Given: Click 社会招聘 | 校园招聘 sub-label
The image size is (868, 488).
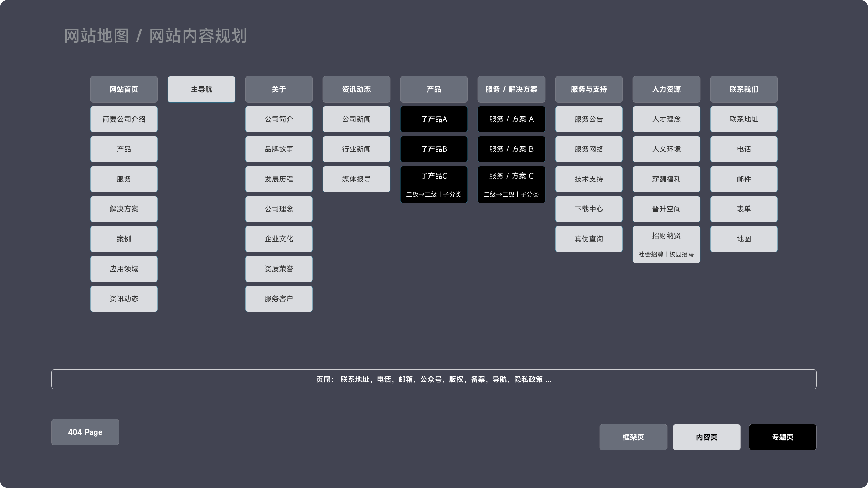Looking at the screenshot, I should point(666,254).
